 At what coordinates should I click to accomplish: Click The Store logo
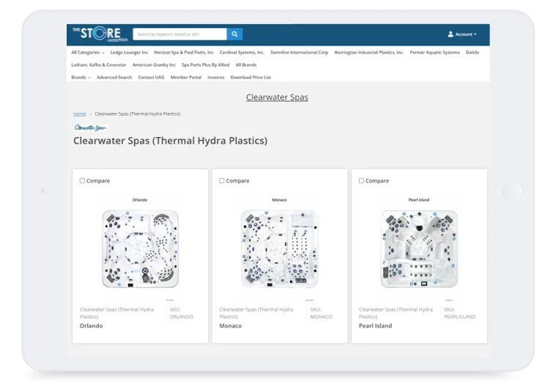(100, 34)
